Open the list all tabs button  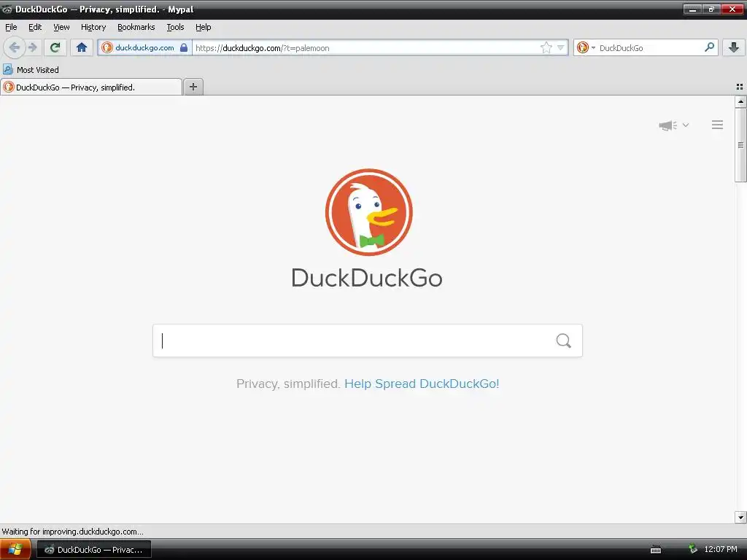pos(740,87)
